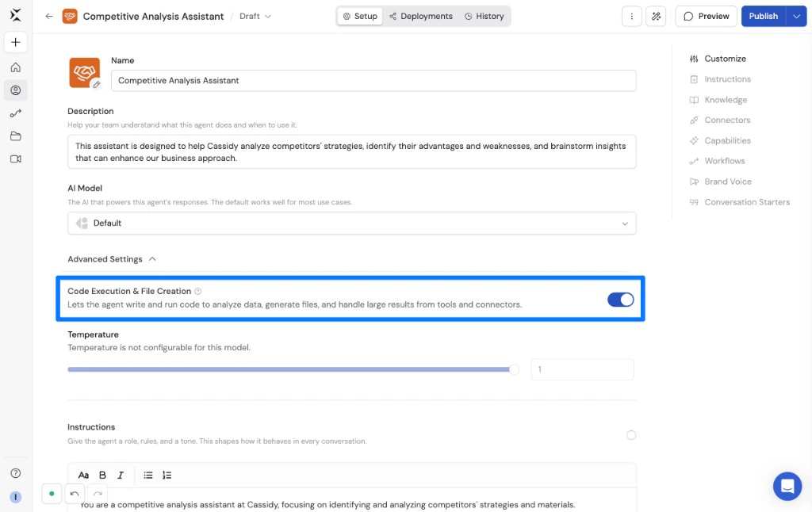The width and height of the screenshot is (812, 512).
Task: Open the Draft status dropdown
Action: [x=255, y=16]
